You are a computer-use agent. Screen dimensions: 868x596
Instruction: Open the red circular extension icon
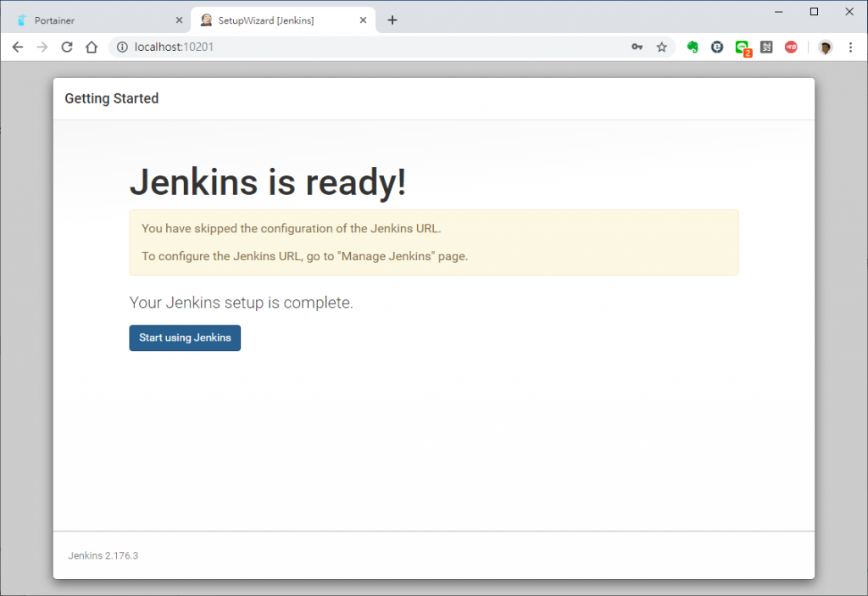tap(791, 47)
